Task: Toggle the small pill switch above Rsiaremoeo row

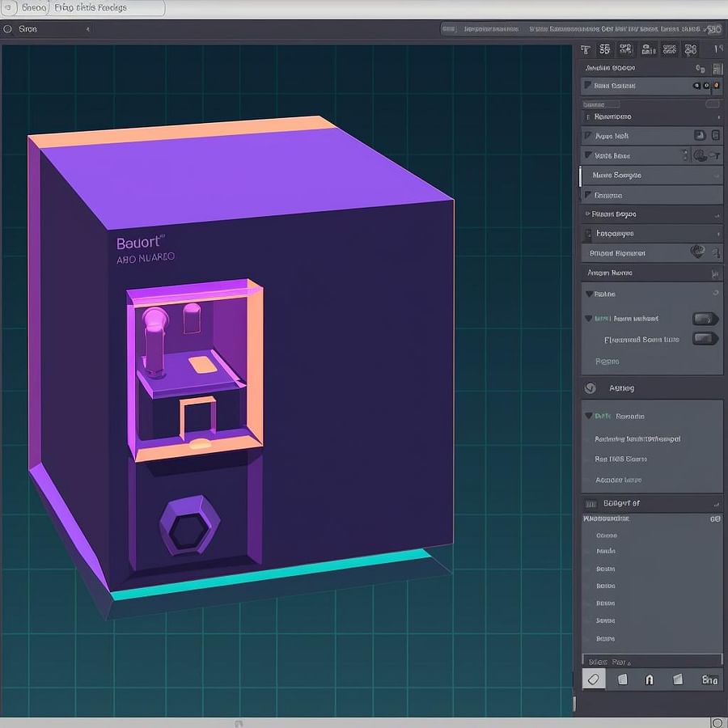Action: 712,104
